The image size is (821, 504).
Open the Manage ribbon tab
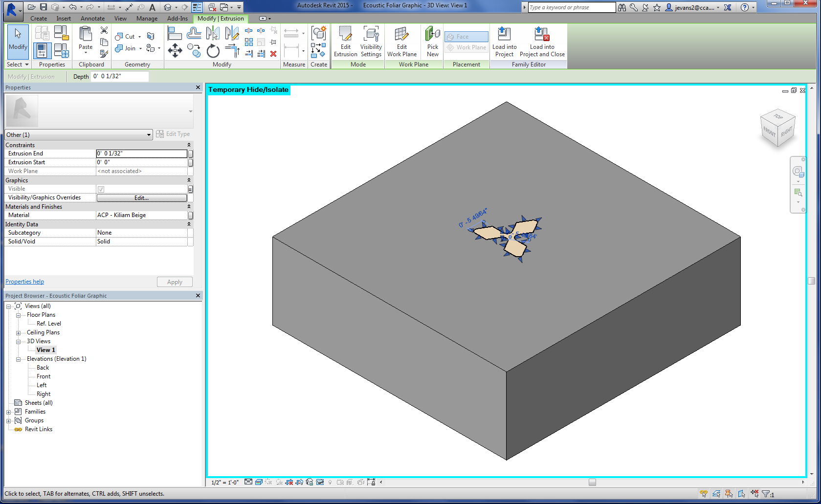147,18
